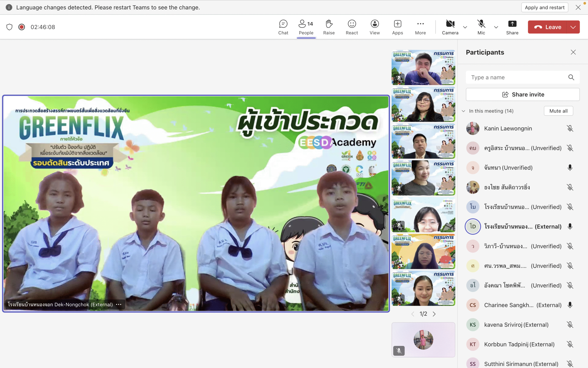
Task: Focus the Type a name search field
Action: tap(523, 78)
